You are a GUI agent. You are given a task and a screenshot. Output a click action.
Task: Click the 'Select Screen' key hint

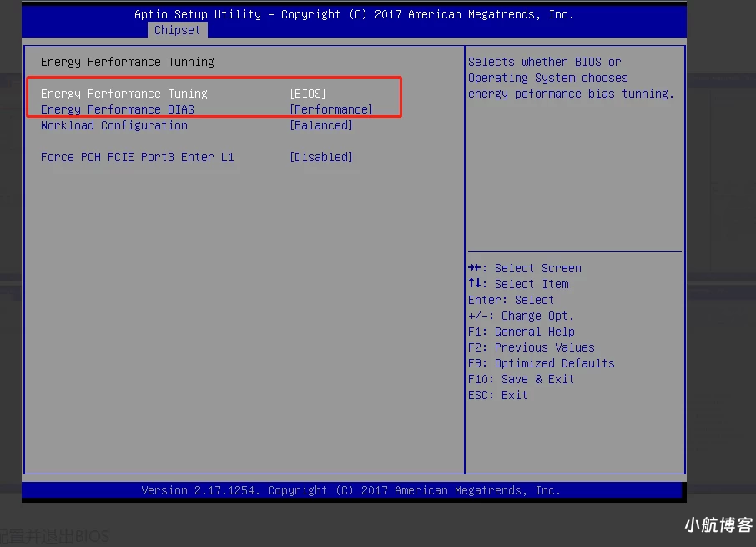[x=525, y=268]
